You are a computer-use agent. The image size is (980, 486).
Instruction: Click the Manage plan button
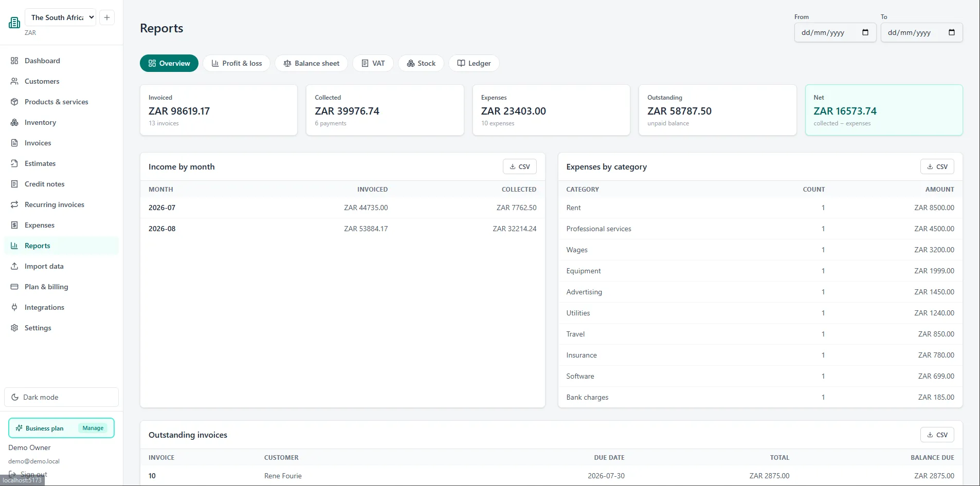pyautogui.click(x=93, y=428)
